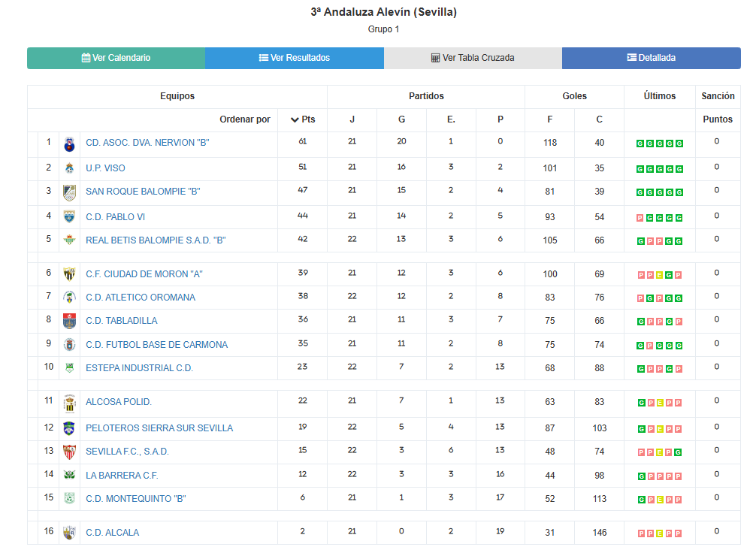This screenshot has height=550, width=756.
Task: Open PELOTEROS SIERRA SUR SEVILLA link
Action: click(159, 428)
